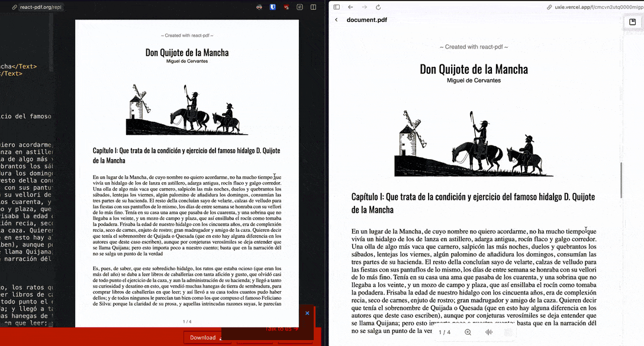
Task: Click 'Capítulo I' heading in react-pdf preview
Action: [x=186, y=156]
